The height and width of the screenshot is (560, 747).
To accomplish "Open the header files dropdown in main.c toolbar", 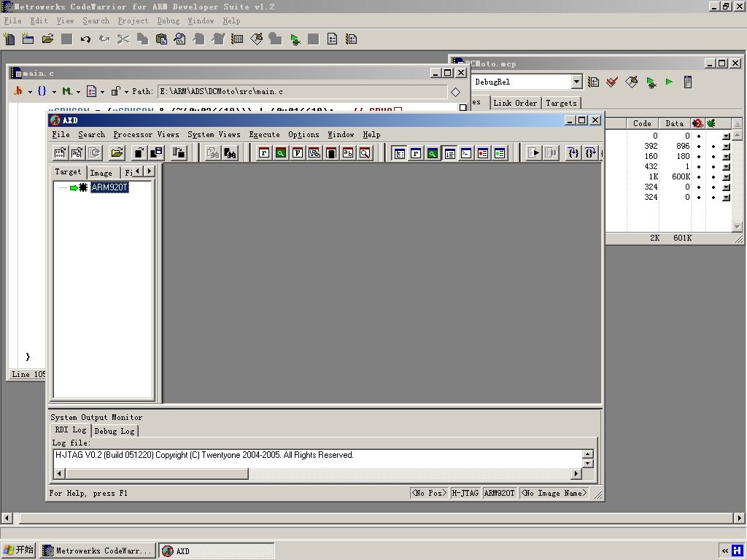I will point(22,91).
